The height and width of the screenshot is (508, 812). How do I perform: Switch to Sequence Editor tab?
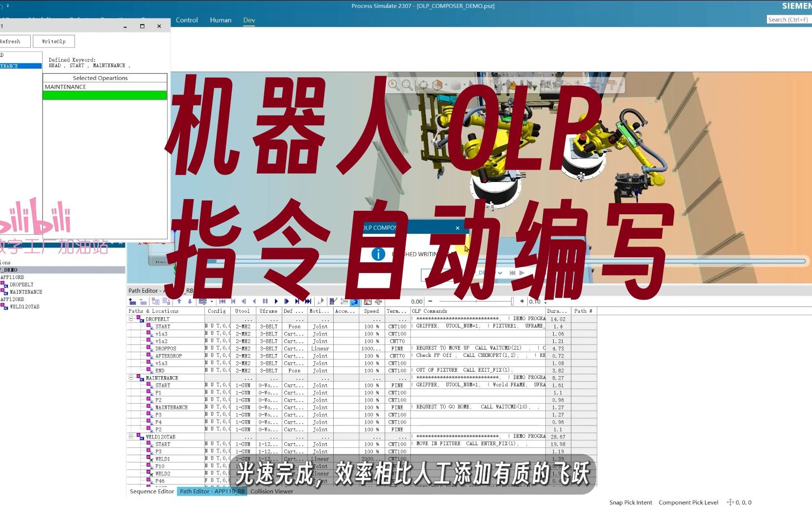point(151,491)
